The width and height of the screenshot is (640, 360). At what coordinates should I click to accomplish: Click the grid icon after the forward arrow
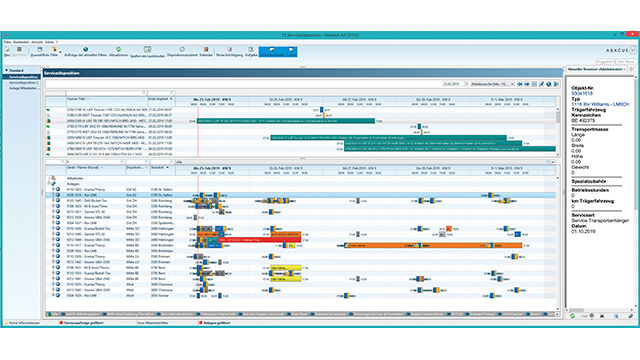(x=534, y=84)
